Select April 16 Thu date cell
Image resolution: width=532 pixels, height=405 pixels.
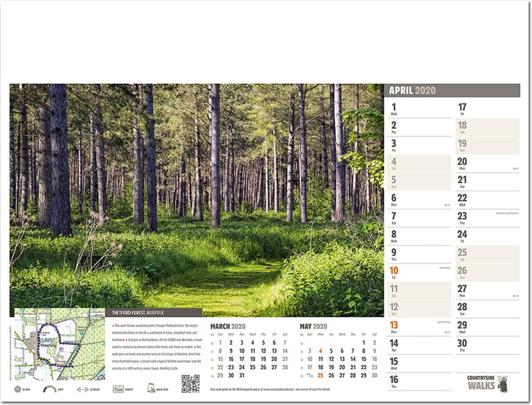pos(419,381)
